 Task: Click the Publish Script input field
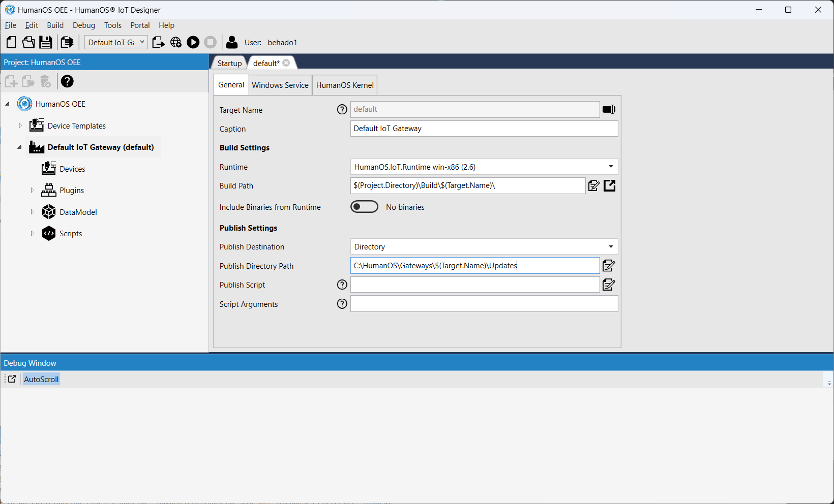coord(475,285)
